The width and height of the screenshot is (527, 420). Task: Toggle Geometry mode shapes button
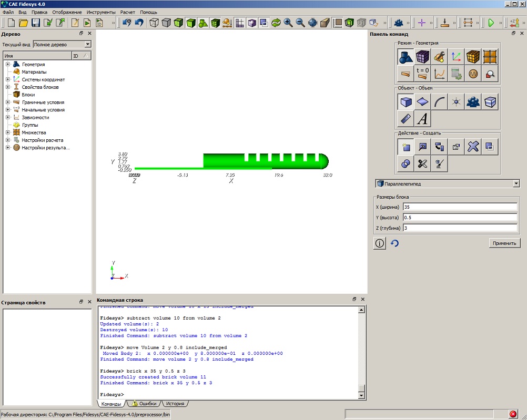point(406,56)
